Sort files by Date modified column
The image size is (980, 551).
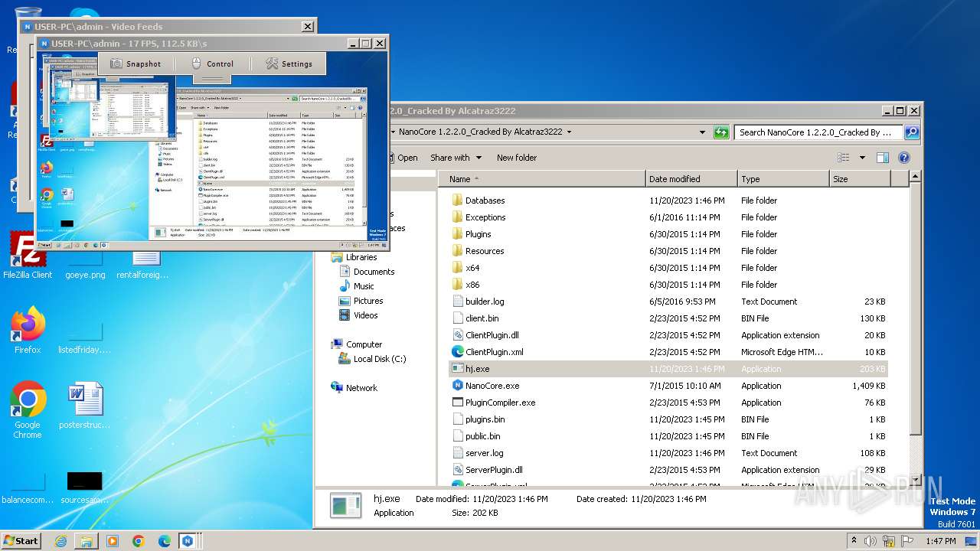691,179
